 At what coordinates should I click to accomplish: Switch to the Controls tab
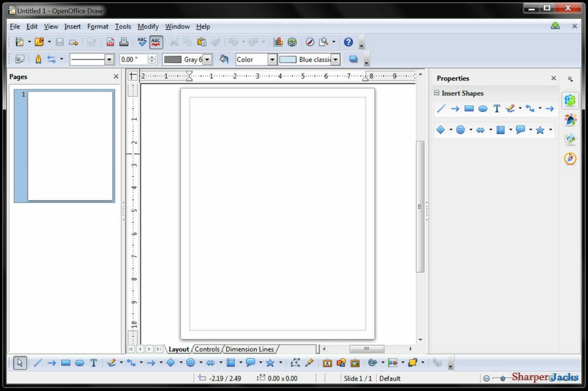point(207,349)
